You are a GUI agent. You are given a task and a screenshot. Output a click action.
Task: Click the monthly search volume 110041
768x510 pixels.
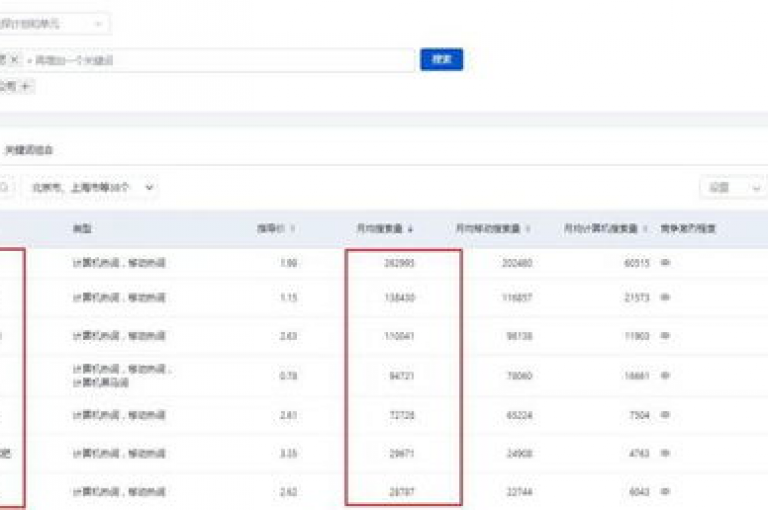coord(400,336)
